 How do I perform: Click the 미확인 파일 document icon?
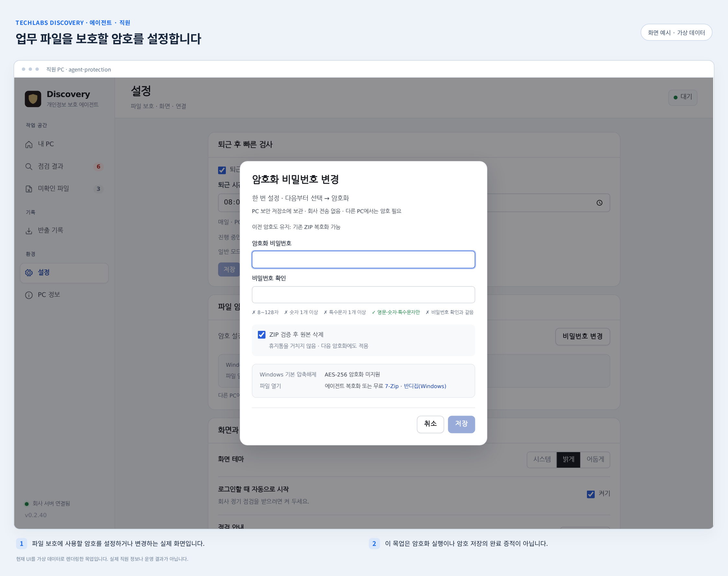click(x=29, y=189)
